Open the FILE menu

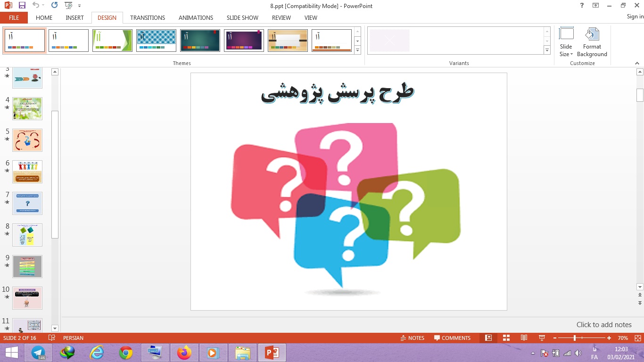click(14, 17)
